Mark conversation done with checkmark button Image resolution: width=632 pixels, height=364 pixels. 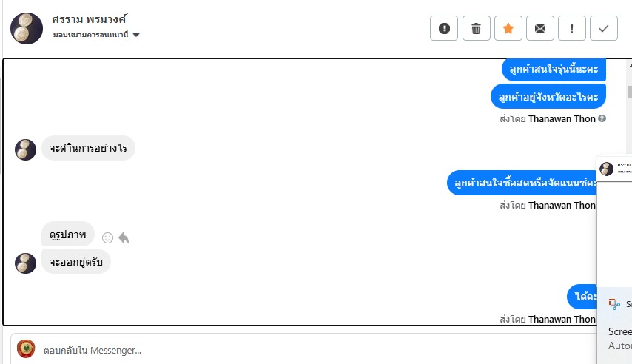[604, 28]
